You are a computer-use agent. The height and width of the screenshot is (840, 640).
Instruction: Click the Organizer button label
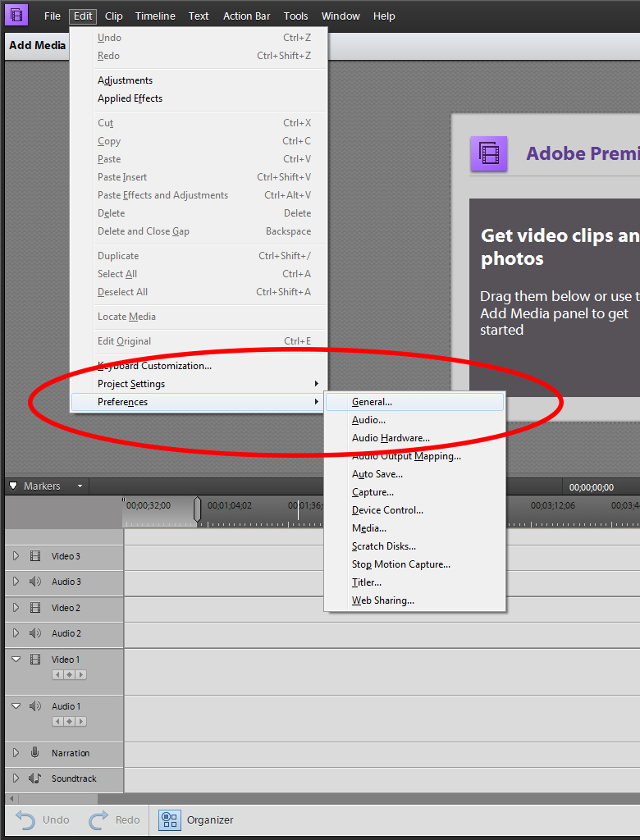point(209,819)
